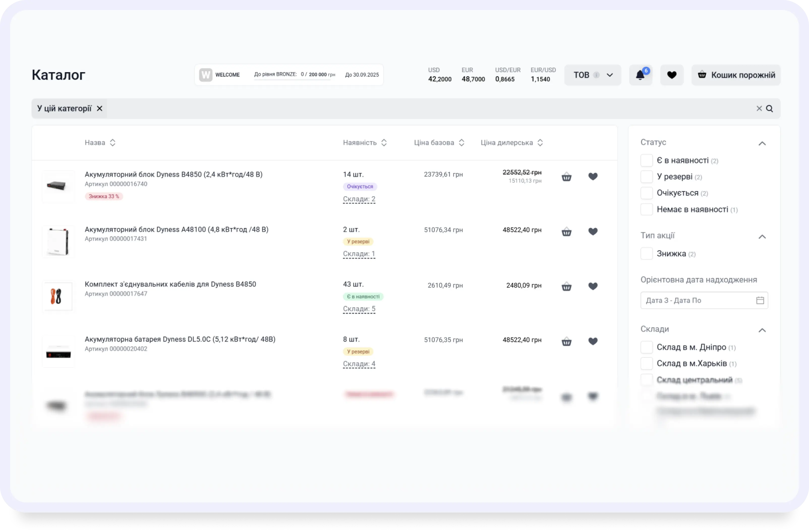Open the ТОВ company dropdown
The width and height of the screenshot is (809, 532).
click(x=592, y=75)
